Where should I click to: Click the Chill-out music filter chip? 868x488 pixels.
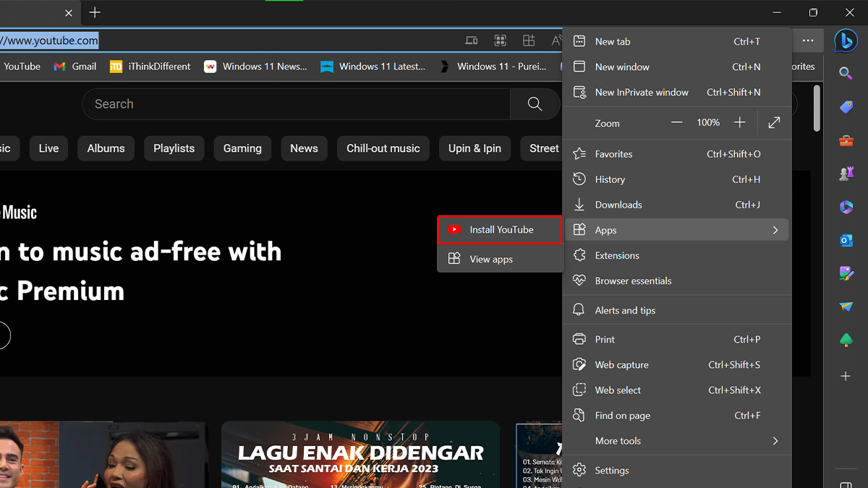(383, 148)
